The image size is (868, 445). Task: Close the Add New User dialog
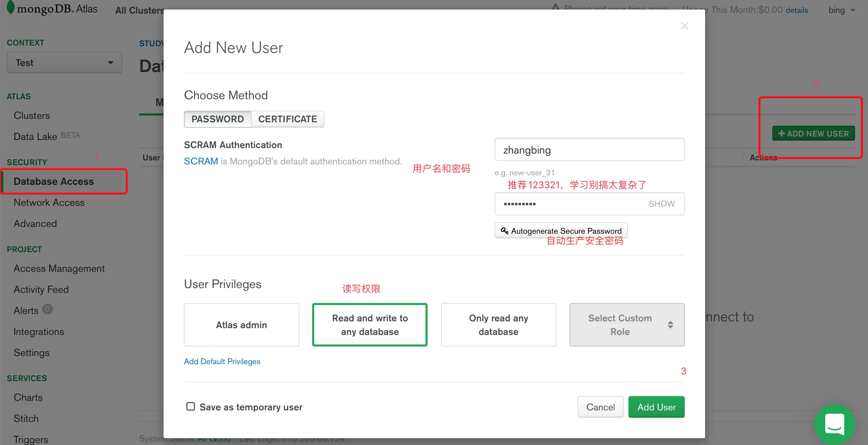684,26
